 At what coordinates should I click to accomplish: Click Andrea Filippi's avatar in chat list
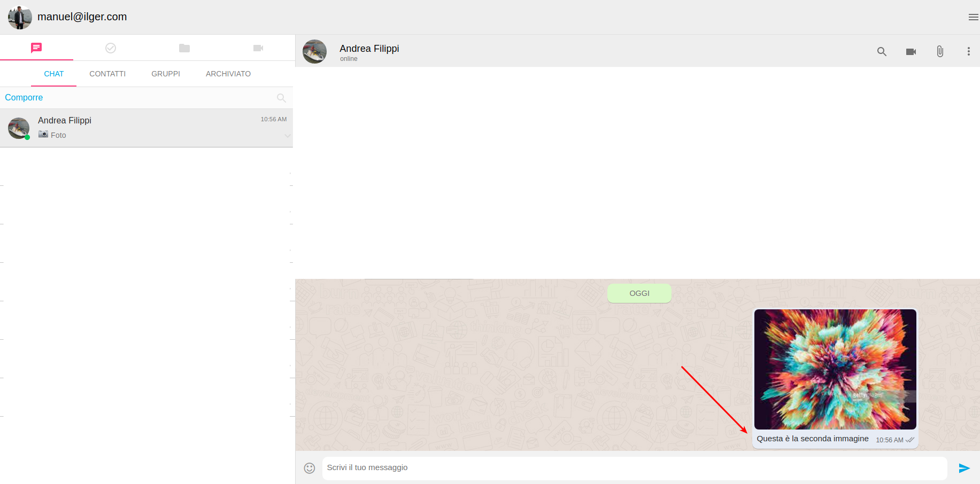[x=19, y=128]
